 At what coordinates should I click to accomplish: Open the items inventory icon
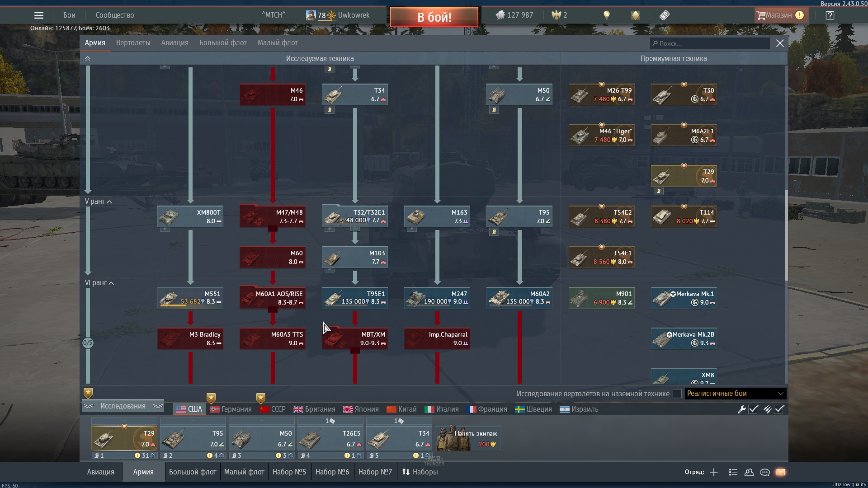point(664,15)
